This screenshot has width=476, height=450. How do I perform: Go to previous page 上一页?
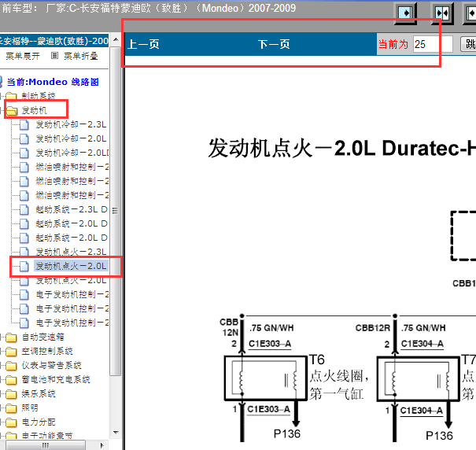pos(143,44)
